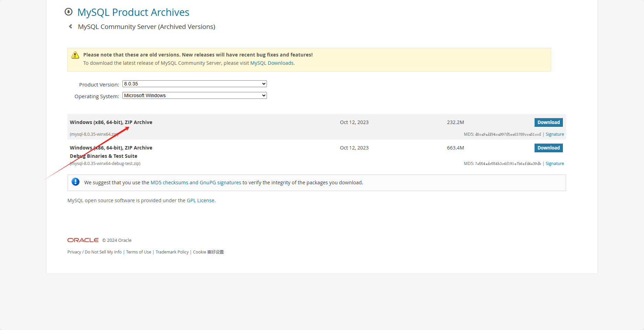Follow the MySQL Downloads link
The height and width of the screenshot is (330, 644).
(x=272, y=63)
